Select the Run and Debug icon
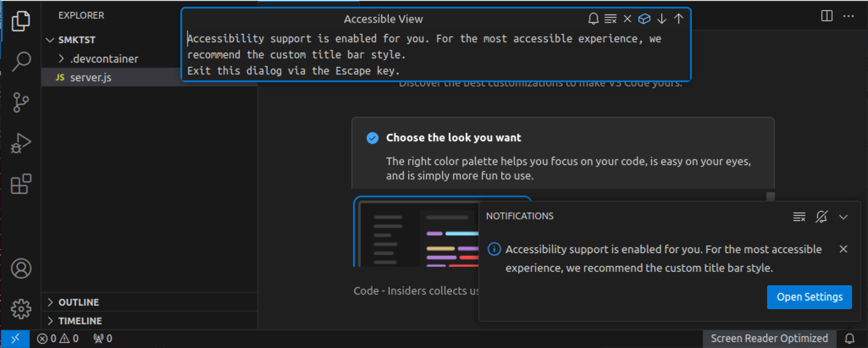The image size is (868, 348). pyautogui.click(x=21, y=143)
